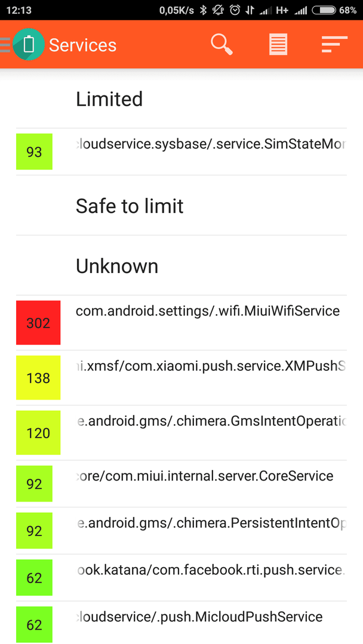This screenshot has width=363, height=644.
Task: Open the search magnifier icon
Action: (x=222, y=44)
